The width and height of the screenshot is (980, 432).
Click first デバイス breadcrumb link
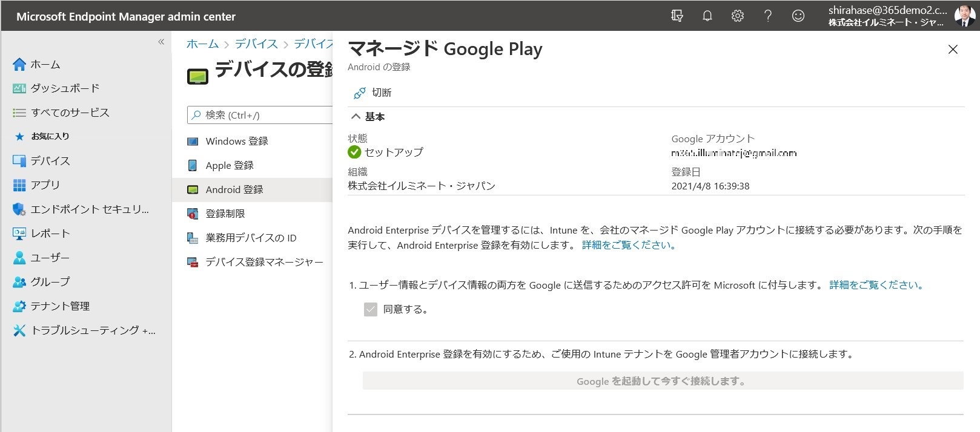coord(256,44)
